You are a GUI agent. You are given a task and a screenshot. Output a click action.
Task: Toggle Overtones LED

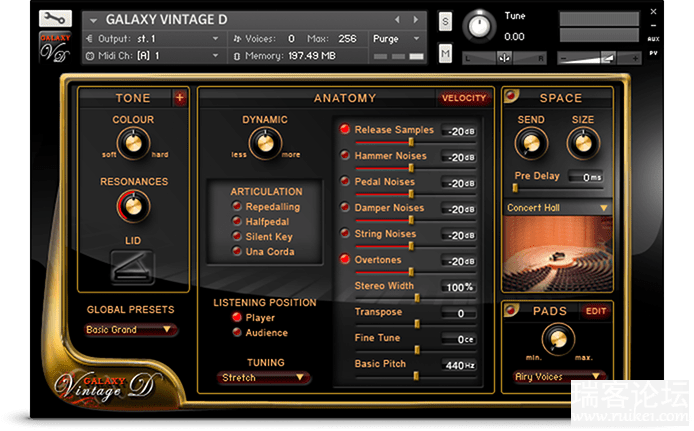pyautogui.click(x=345, y=259)
